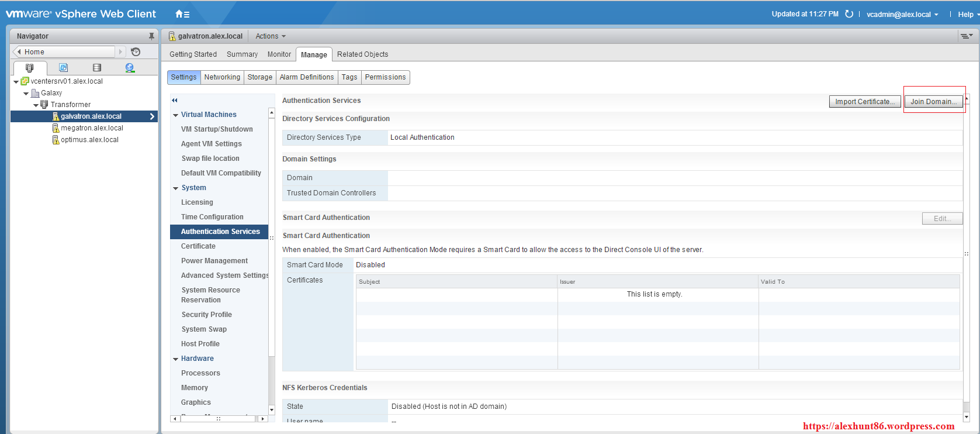Switch to the Getting Started tab
The image size is (980, 434).
point(193,54)
